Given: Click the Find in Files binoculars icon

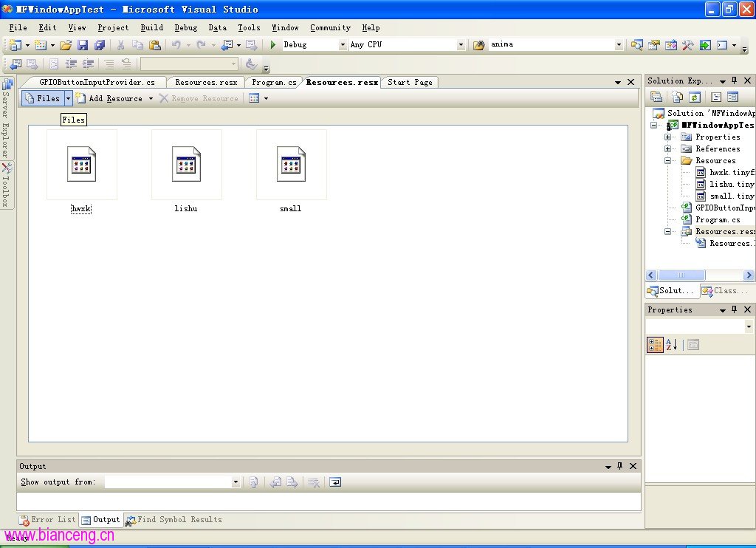Looking at the screenshot, I should click(478, 45).
